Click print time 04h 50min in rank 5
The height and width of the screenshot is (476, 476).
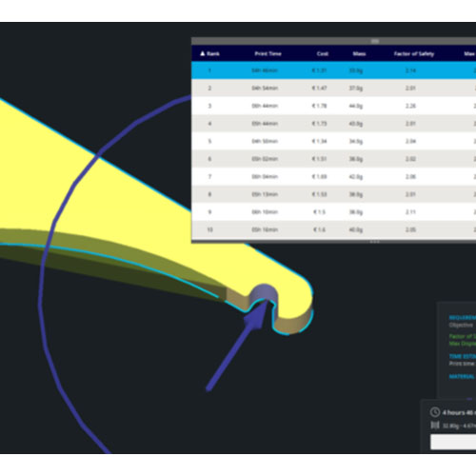click(265, 141)
